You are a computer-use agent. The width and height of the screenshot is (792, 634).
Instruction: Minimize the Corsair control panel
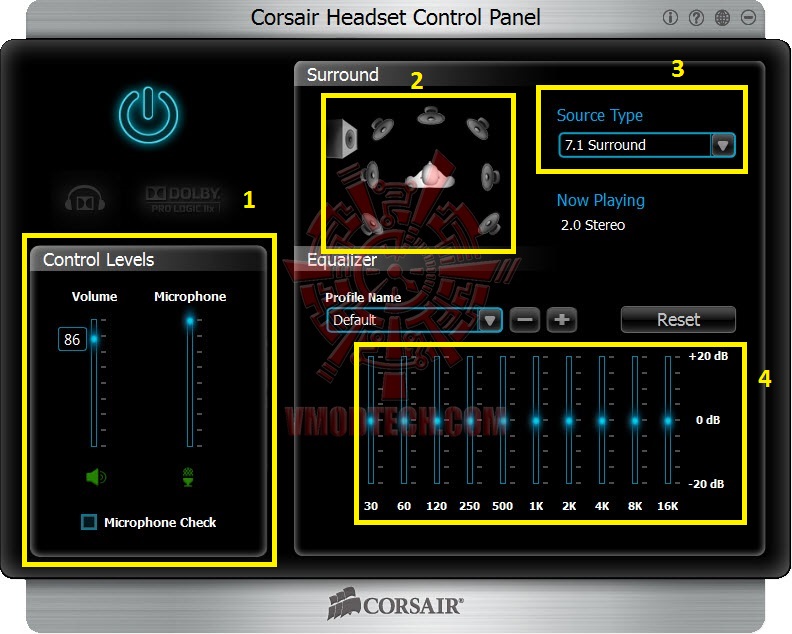(749, 18)
